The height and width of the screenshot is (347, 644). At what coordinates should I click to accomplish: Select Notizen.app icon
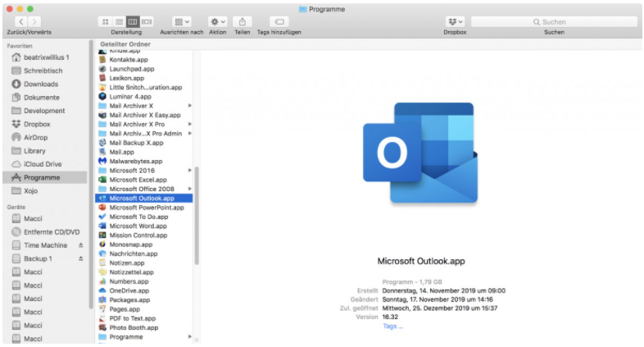tap(102, 263)
